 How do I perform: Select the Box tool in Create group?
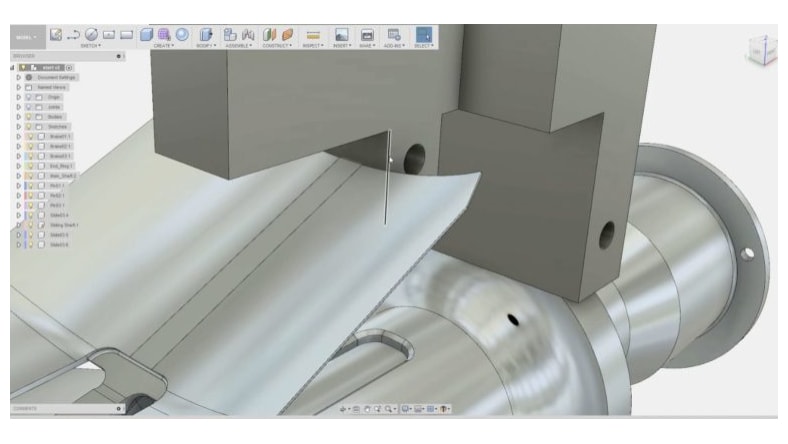[146, 33]
